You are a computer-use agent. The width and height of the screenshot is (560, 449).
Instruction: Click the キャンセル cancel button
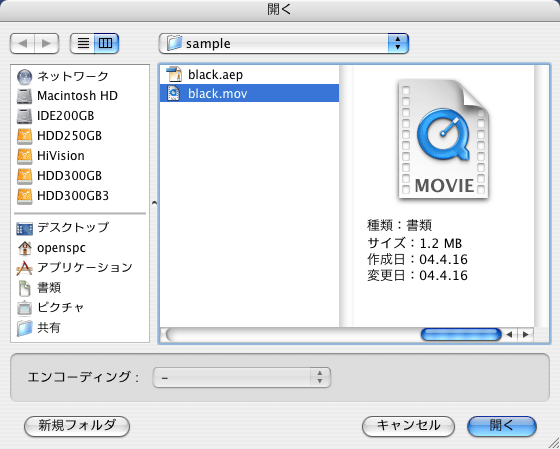pos(408,426)
